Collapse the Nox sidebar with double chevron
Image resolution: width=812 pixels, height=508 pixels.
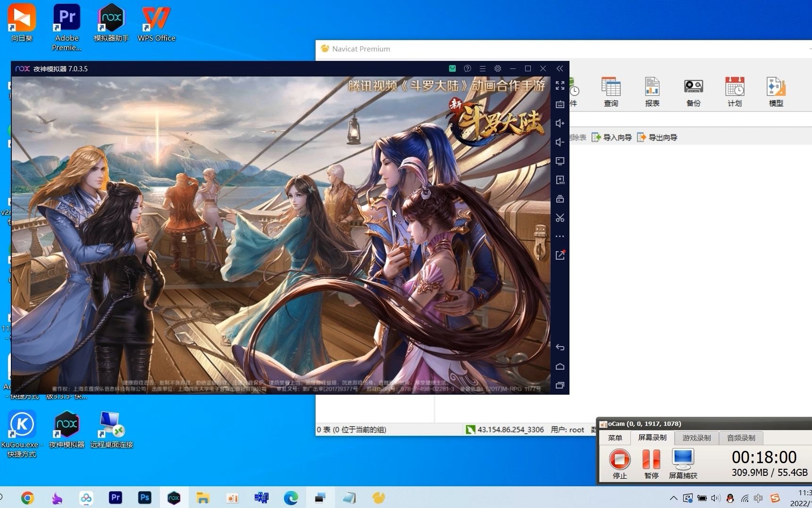[x=560, y=68]
